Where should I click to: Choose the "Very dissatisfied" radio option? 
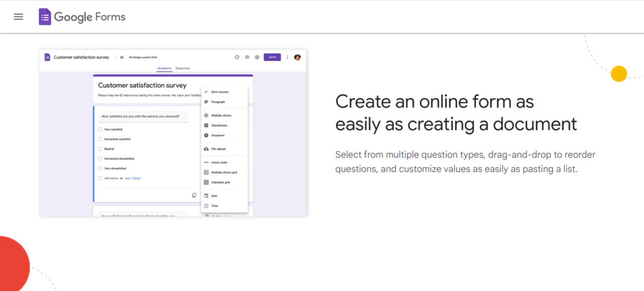coord(101,168)
